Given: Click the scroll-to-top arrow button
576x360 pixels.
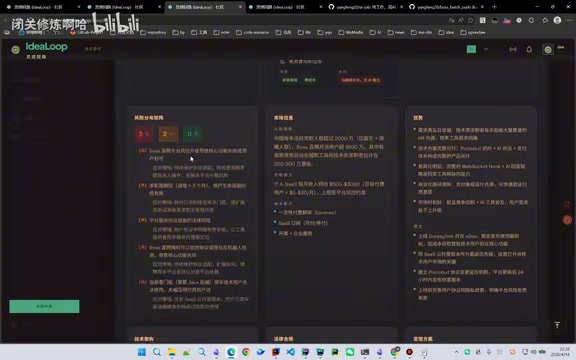Looking at the screenshot, I should pyautogui.click(x=557, y=325).
